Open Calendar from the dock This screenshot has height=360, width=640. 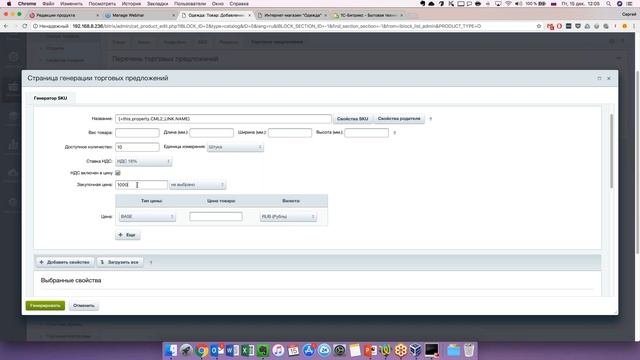point(293,350)
